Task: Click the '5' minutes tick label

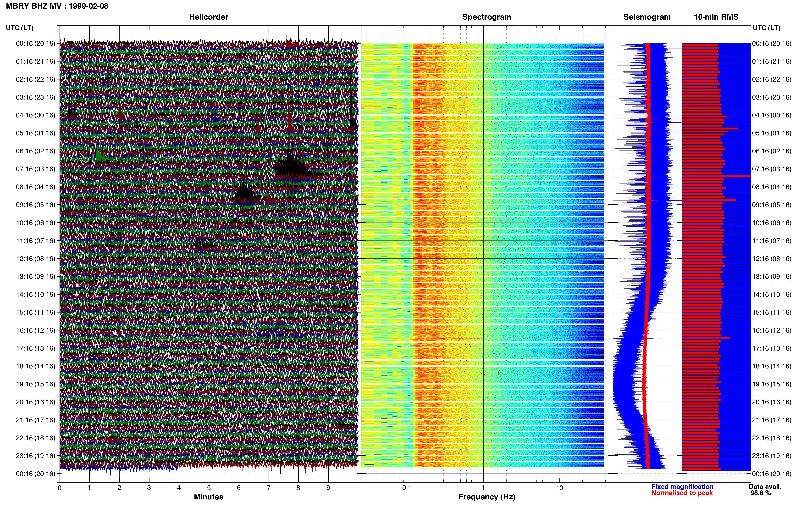Action: coord(209,488)
